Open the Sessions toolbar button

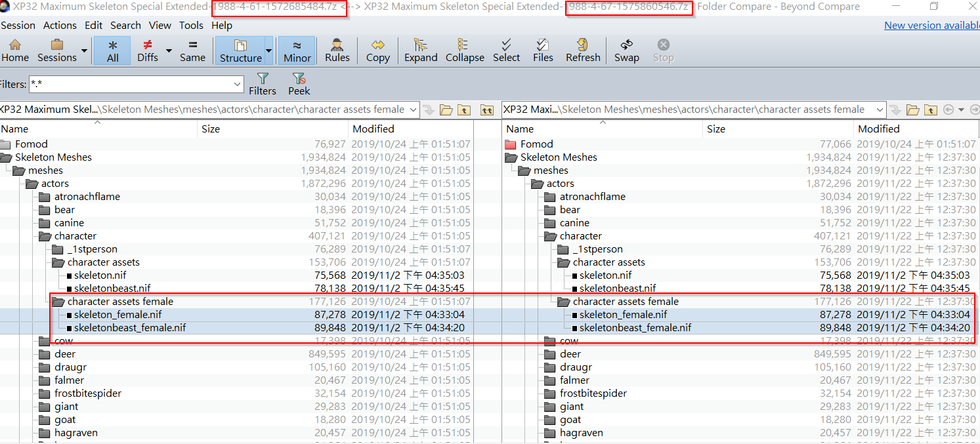56,50
